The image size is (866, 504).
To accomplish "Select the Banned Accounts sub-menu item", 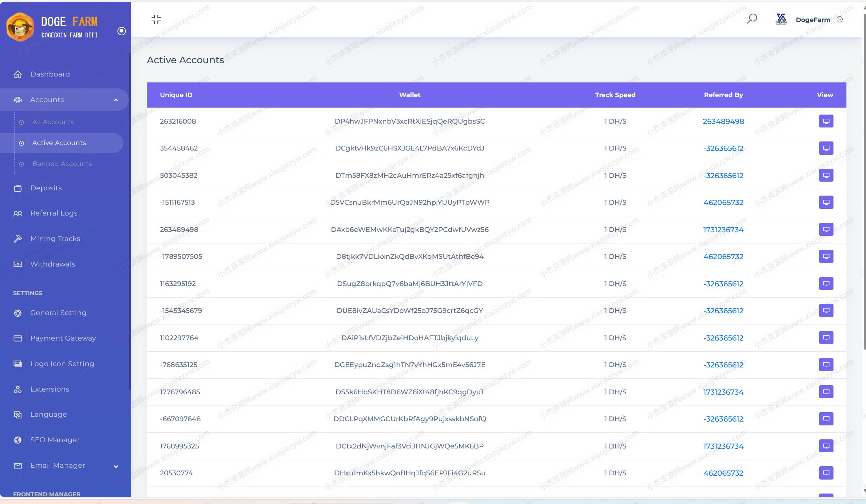I will (63, 163).
